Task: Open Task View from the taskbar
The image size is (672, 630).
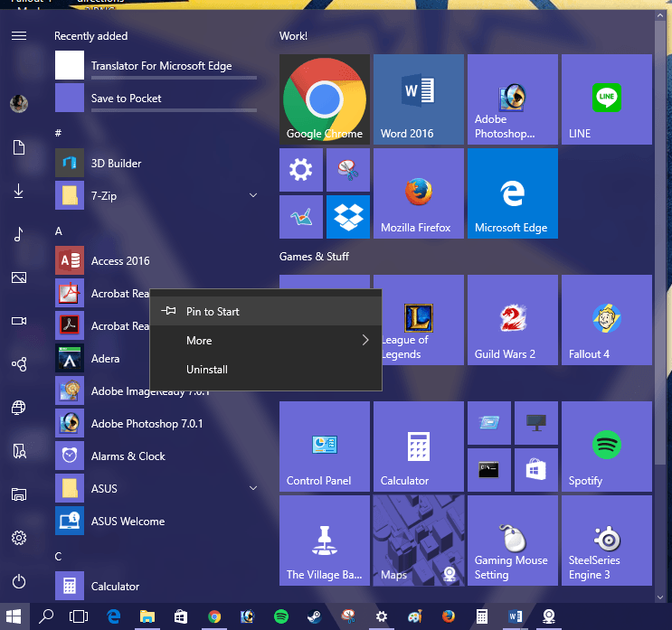Action: pyautogui.click(x=79, y=616)
